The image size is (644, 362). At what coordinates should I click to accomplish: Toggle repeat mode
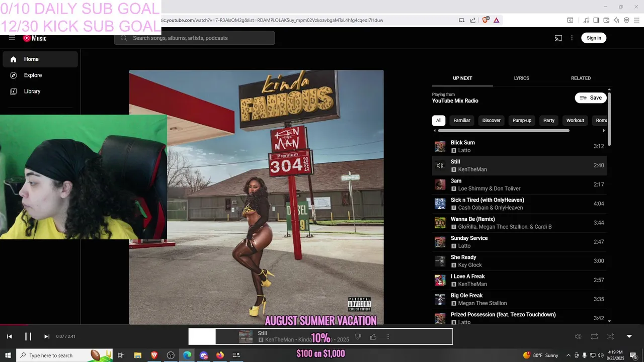(594, 336)
